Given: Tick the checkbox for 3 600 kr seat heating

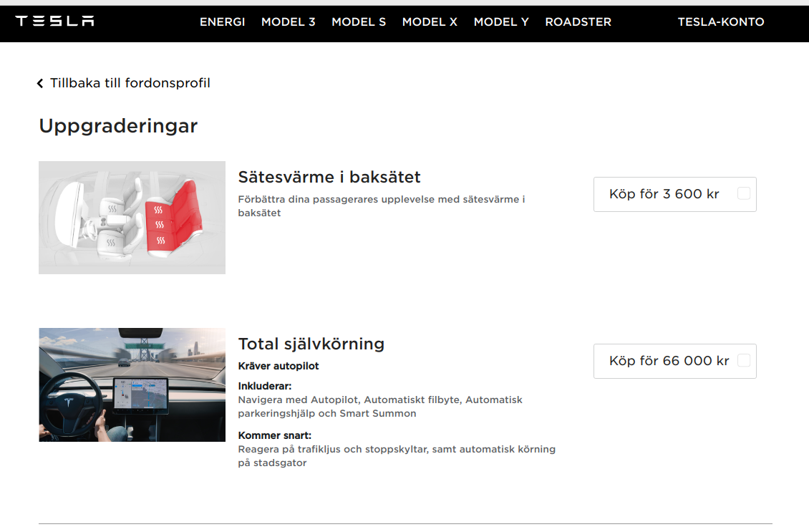Looking at the screenshot, I should coord(743,193).
